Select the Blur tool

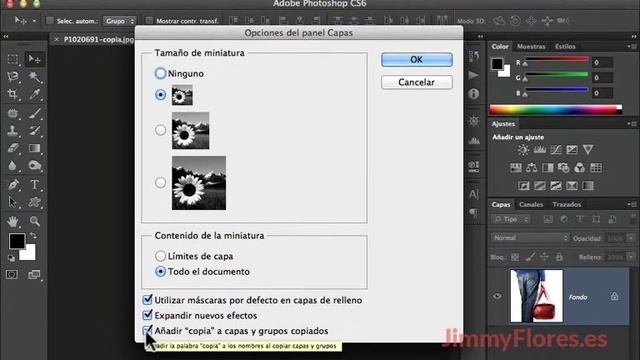coord(13,165)
